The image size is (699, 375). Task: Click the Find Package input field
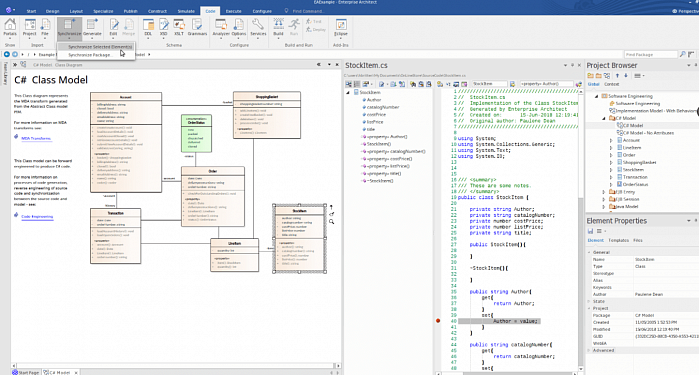pos(650,54)
